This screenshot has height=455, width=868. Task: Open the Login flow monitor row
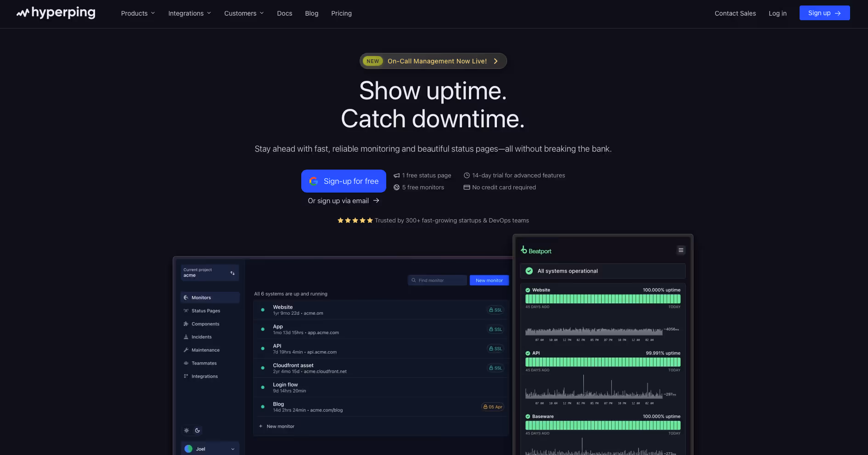click(381, 387)
